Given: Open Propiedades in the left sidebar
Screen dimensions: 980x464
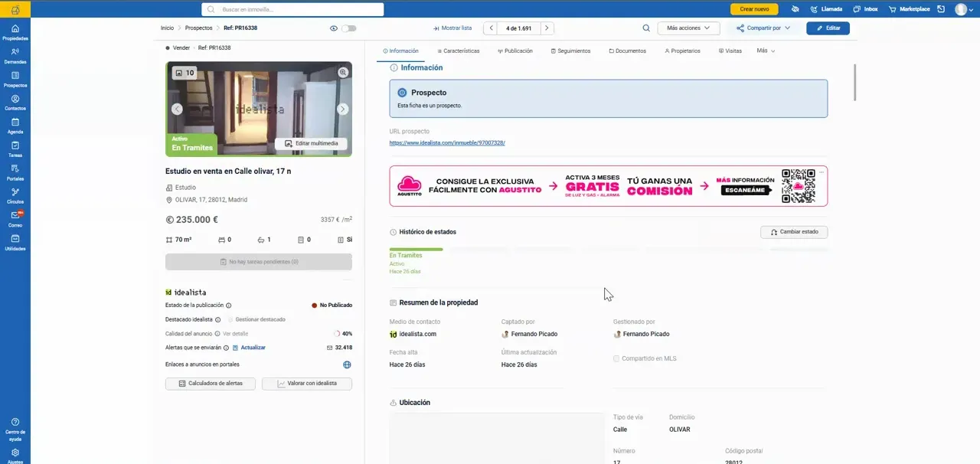Looking at the screenshot, I should click(15, 32).
